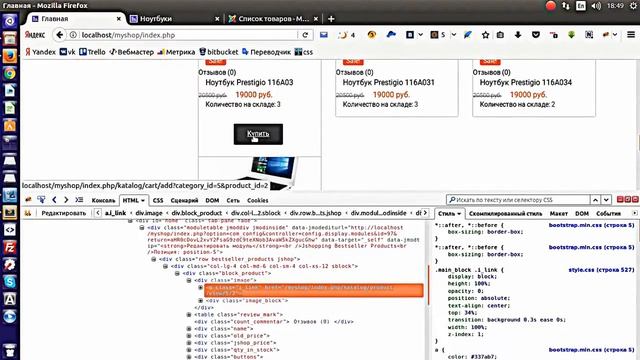
Task: Open the События side tab
Action: [x=608, y=213]
